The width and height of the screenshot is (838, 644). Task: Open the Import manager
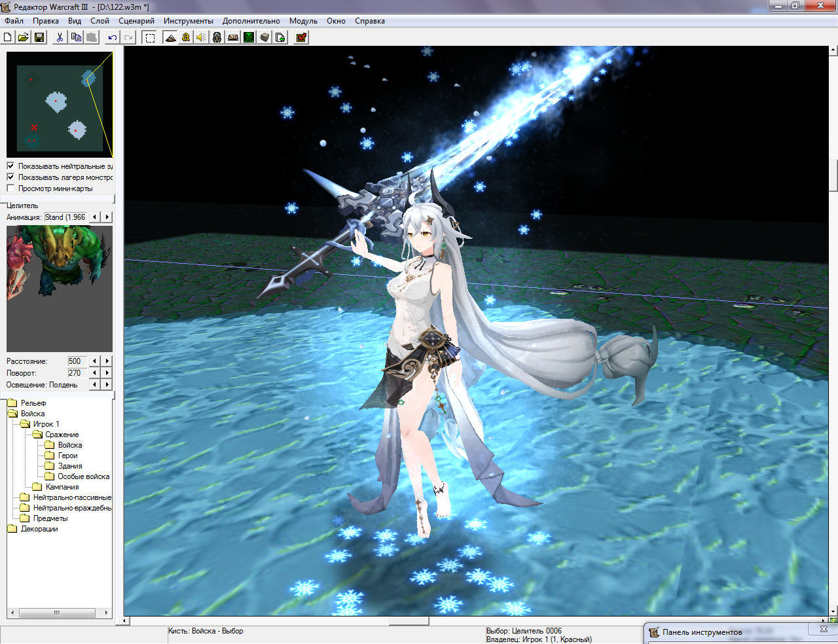tap(280, 37)
